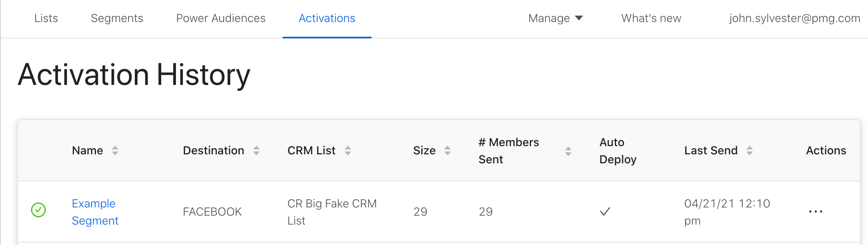The width and height of the screenshot is (868, 245).
Task: Click the Last Send column header
Action: pyautogui.click(x=711, y=151)
